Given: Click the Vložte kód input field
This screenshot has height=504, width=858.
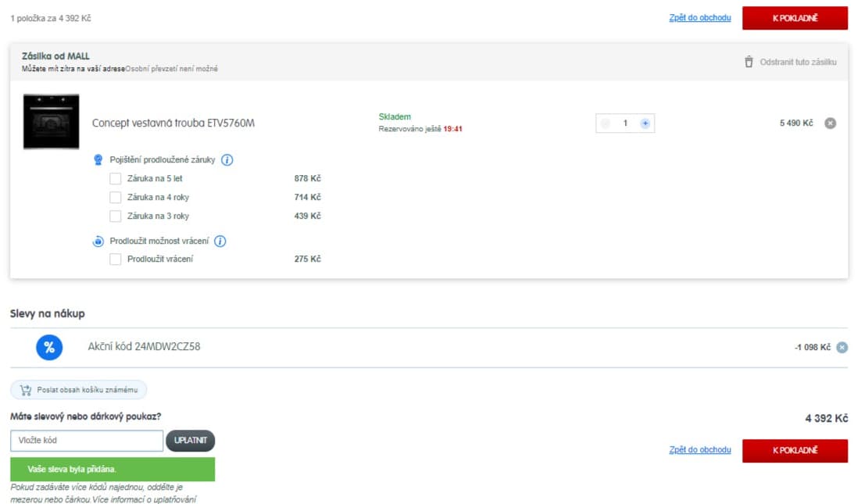Looking at the screenshot, I should pyautogui.click(x=87, y=441).
